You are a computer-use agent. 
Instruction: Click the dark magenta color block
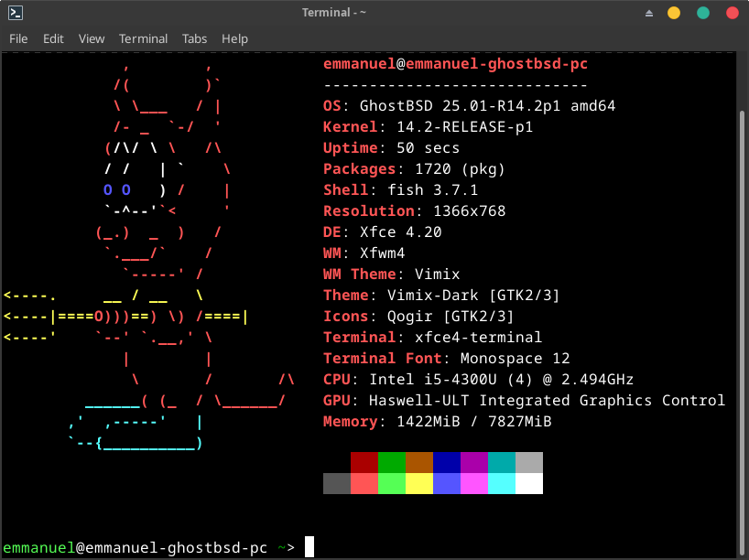pyautogui.click(x=474, y=463)
